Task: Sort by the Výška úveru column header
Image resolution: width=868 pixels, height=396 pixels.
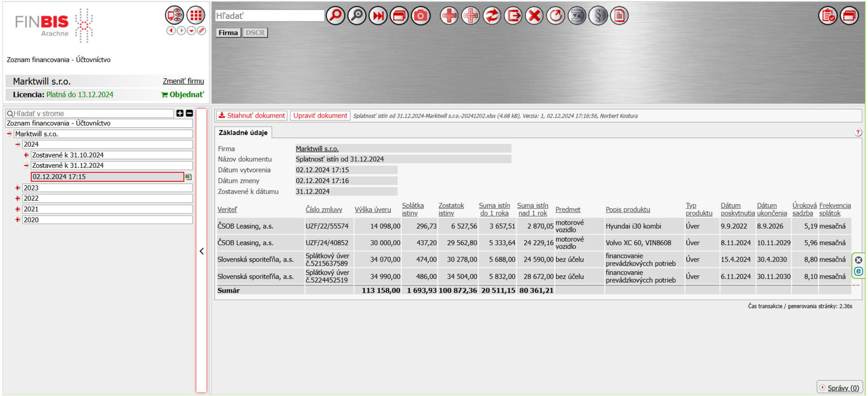Action: [373, 210]
